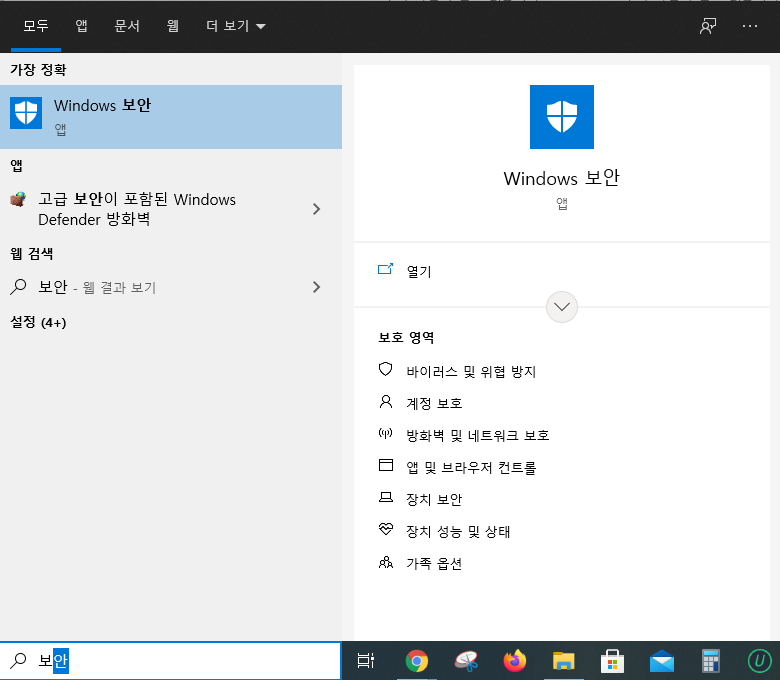Open the three-dots options menu
The height and width of the screenshot is (680, 780).
(x=750, y=26)
